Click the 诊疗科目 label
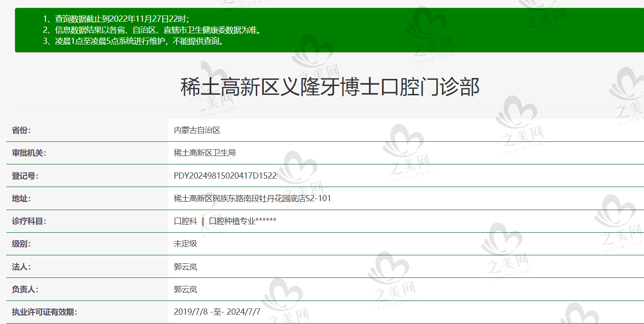The image size is (644, 324). tap(29, 221)
